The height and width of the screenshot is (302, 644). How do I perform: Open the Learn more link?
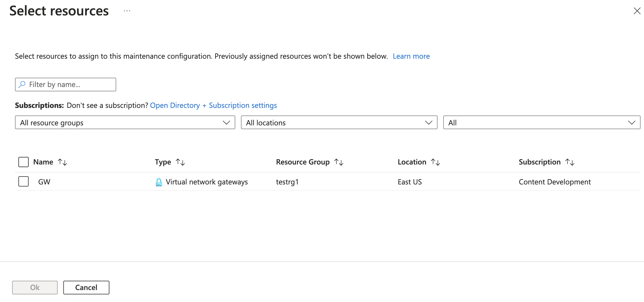click(x=411, y=56)
